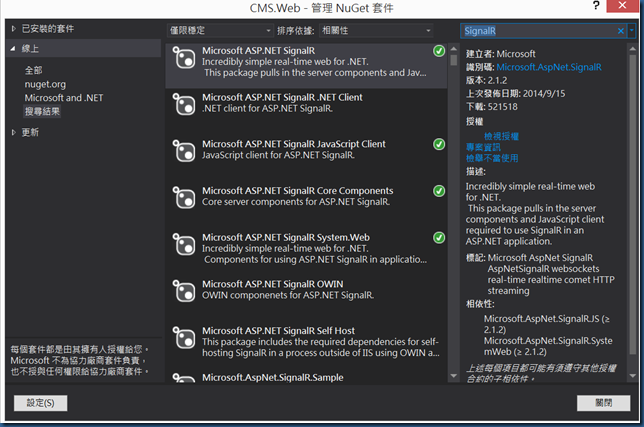Select 全部 under online sources
Viewport: 644px width, 427px height.
pos(33,70)
